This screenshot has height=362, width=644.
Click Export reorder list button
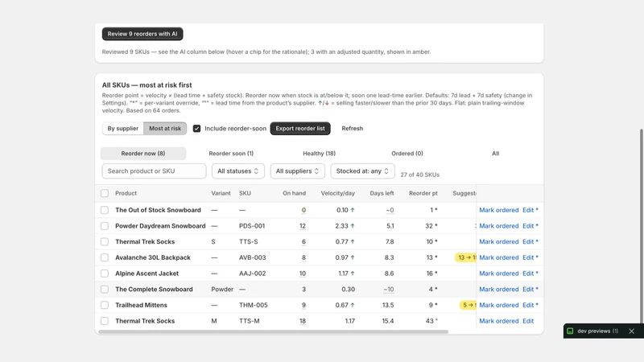[300, 129]
